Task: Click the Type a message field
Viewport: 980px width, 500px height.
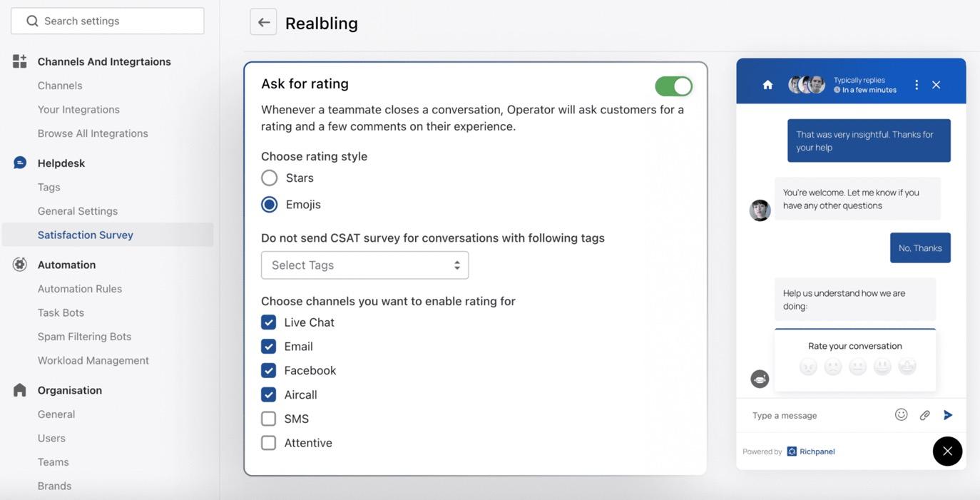Action: point(813,415)
